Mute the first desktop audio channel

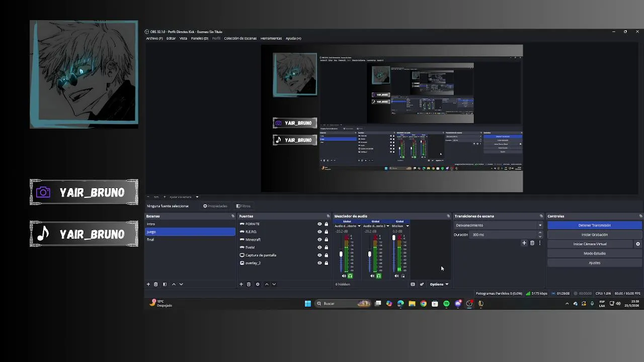(x=344, y=276)
